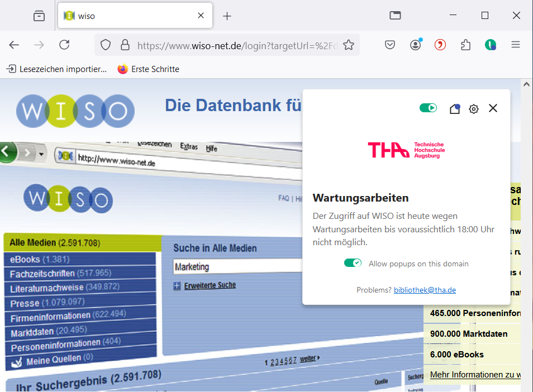This screenshot has width=533, height=392.
Task: Click the red extension icon in the toolbar
Action: pos(440,45)
